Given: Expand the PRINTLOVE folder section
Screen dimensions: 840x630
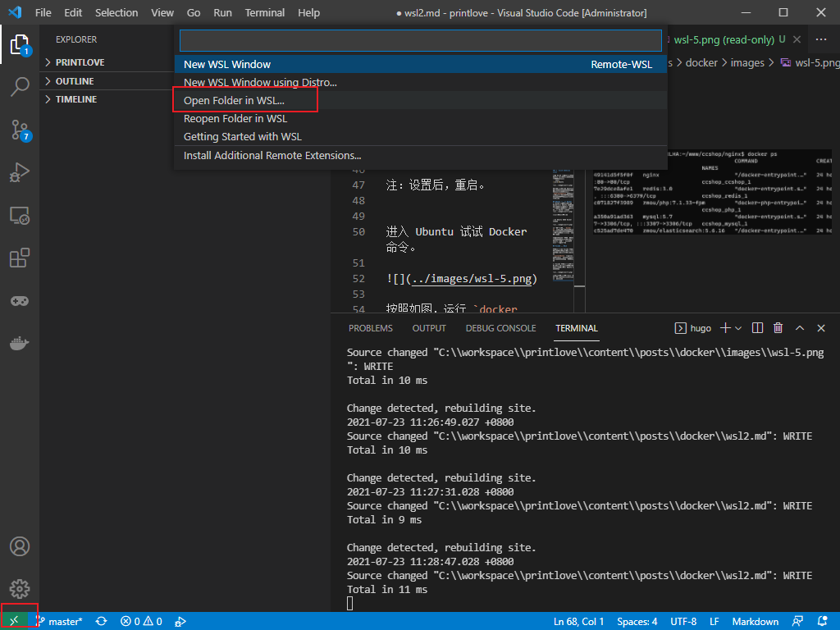Looking at the screenshot, I should tap(80, 62).
